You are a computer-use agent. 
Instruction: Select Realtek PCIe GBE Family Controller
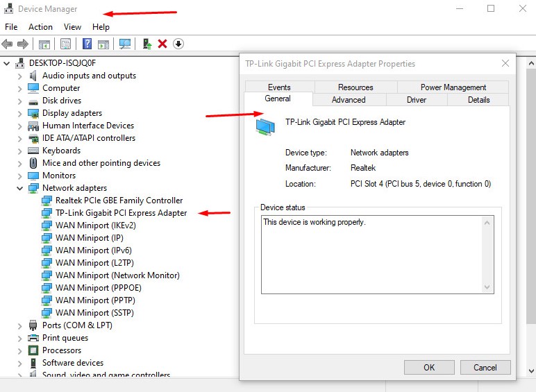(119, 201)
